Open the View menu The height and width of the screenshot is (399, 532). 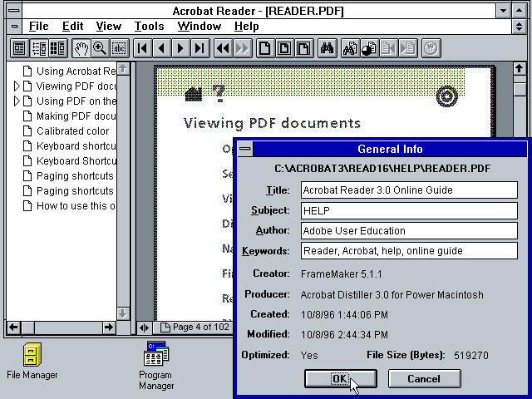108,26
